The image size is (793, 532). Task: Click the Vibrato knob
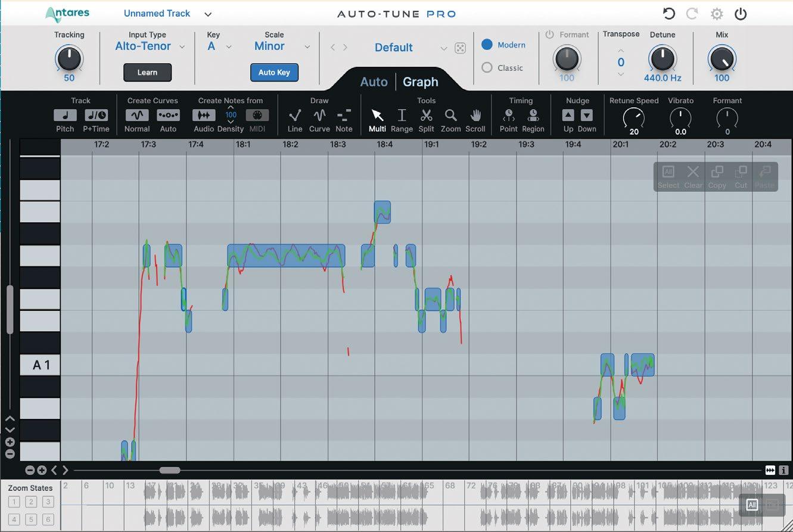[x=680, y=118]
